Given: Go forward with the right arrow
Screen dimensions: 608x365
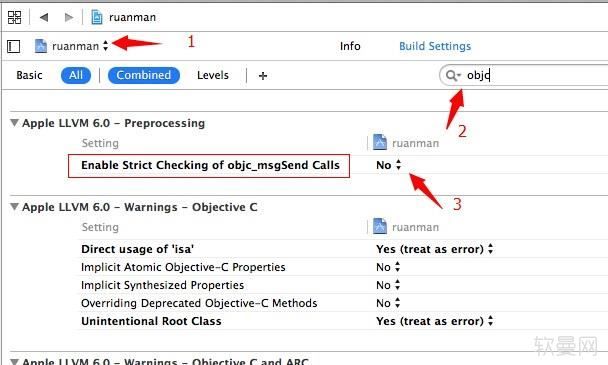Looking at the screenshot, I should coord(69,17).
